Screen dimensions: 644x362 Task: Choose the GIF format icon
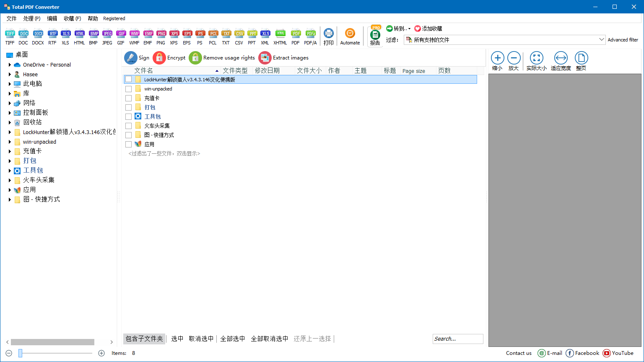[121, 37]
